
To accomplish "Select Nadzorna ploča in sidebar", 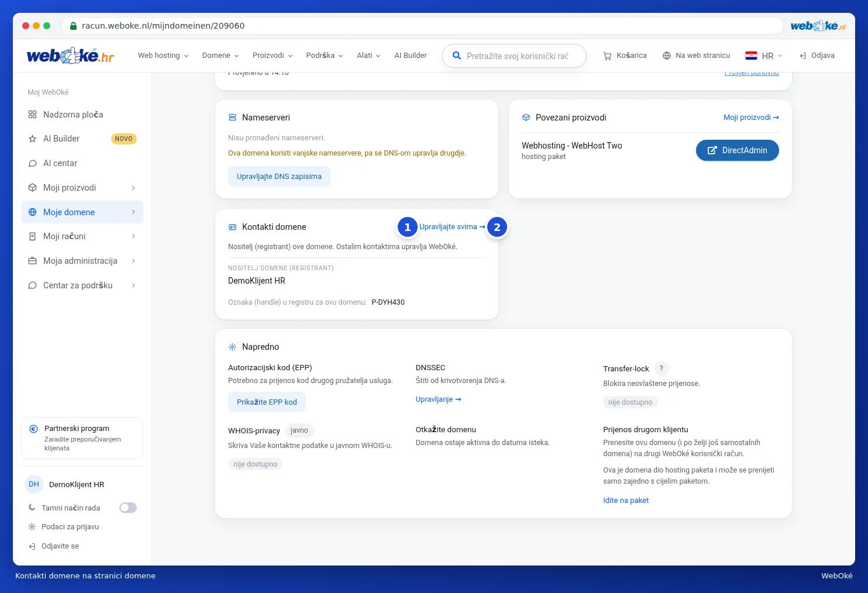I will click(82, 115).
